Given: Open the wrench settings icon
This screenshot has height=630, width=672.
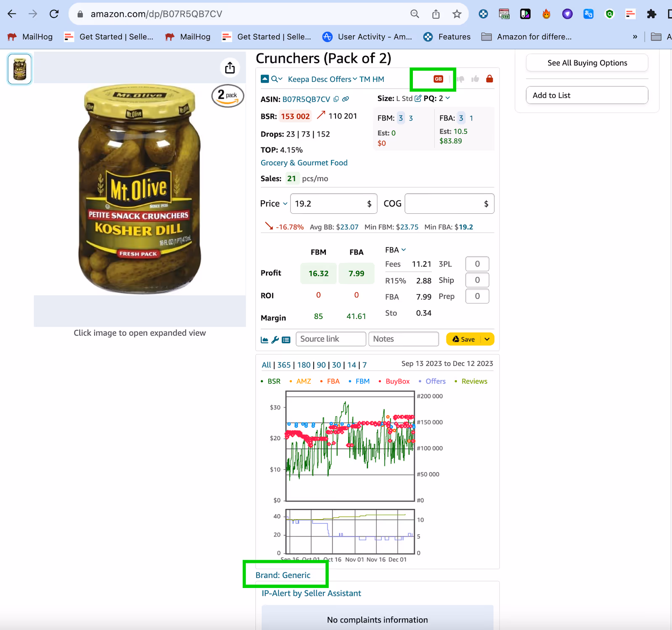Looking at the screenshot, I should click(275, 340).
